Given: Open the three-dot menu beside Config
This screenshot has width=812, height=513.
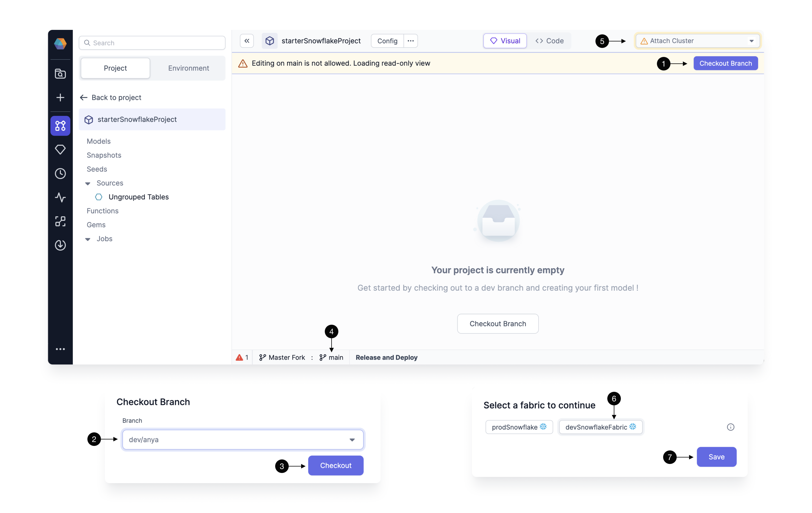Looking at the screenshot, I should (x=411, y=41).
